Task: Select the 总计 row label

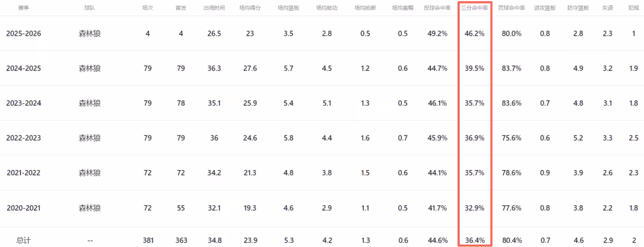Action: pos(24,240)
